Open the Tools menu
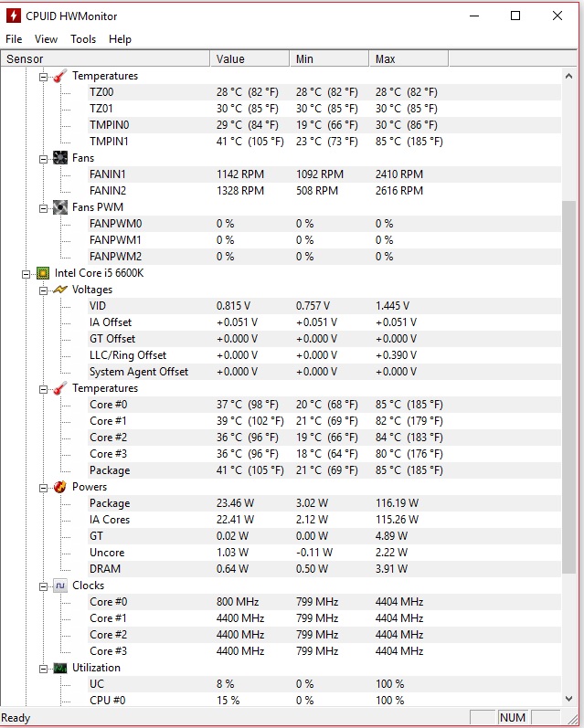 click(83, 39)
